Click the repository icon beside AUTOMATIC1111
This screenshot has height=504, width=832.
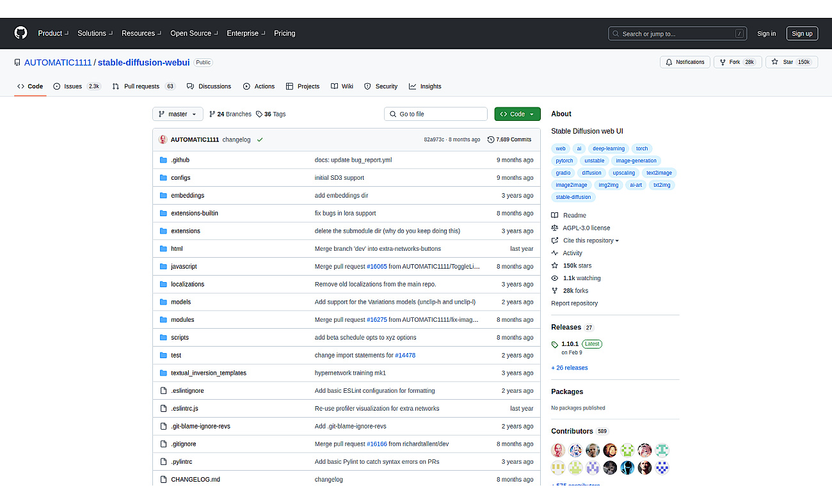pyautogui.click(x=17, y=63)
